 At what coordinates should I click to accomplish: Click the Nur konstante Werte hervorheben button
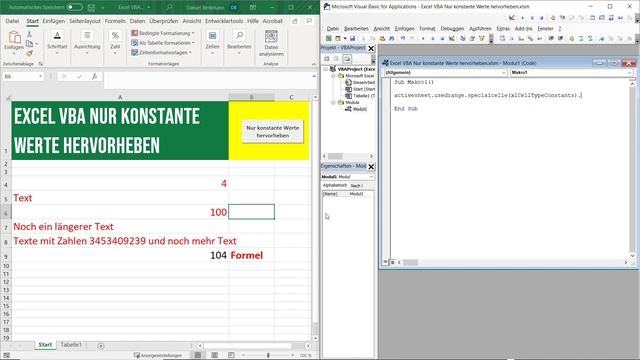pos(273,131)
